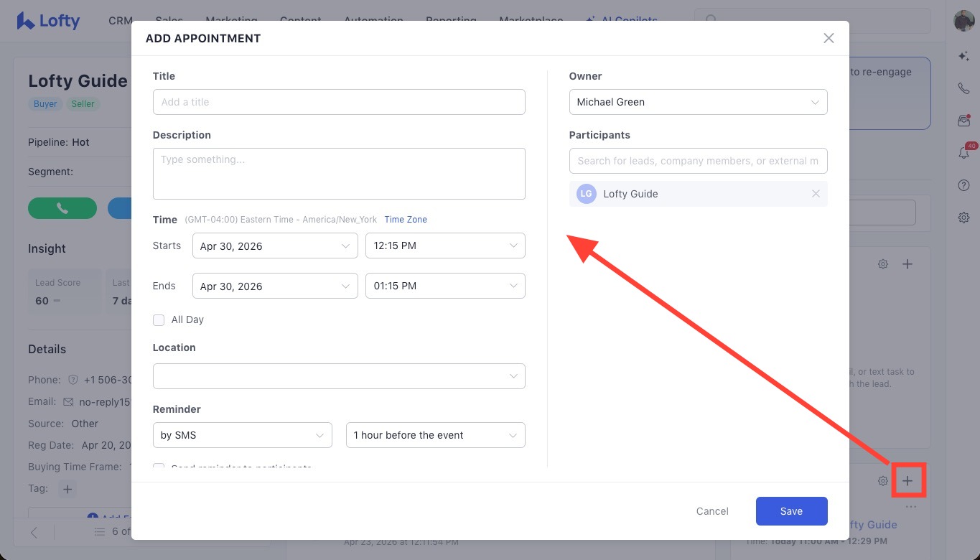Screen dimensions: 980x560
Task: Open settings gear in the right sidebar
Action: (963, 218)
